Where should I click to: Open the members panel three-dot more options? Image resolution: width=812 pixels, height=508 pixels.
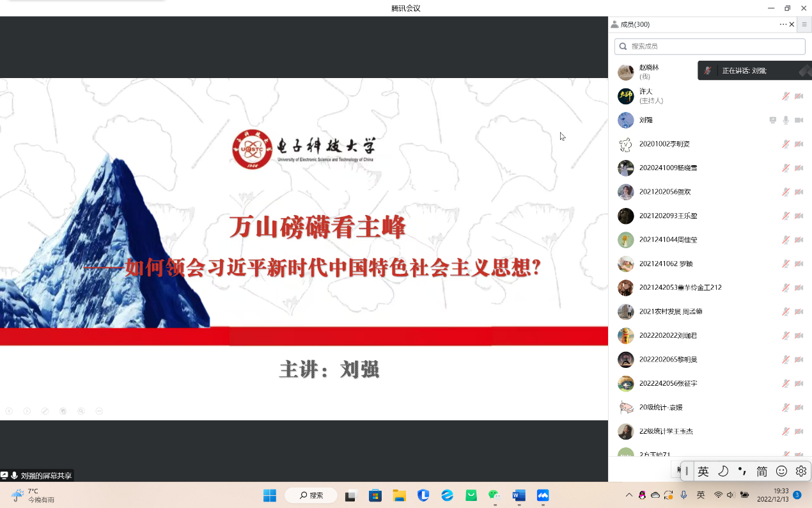point(783,24)
